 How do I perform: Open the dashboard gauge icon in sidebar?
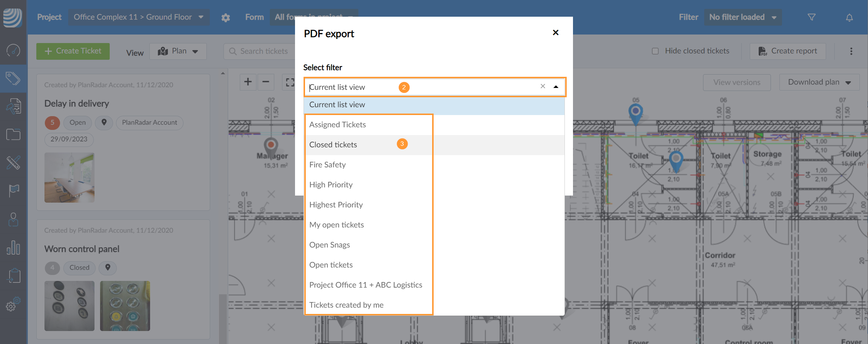13,50
